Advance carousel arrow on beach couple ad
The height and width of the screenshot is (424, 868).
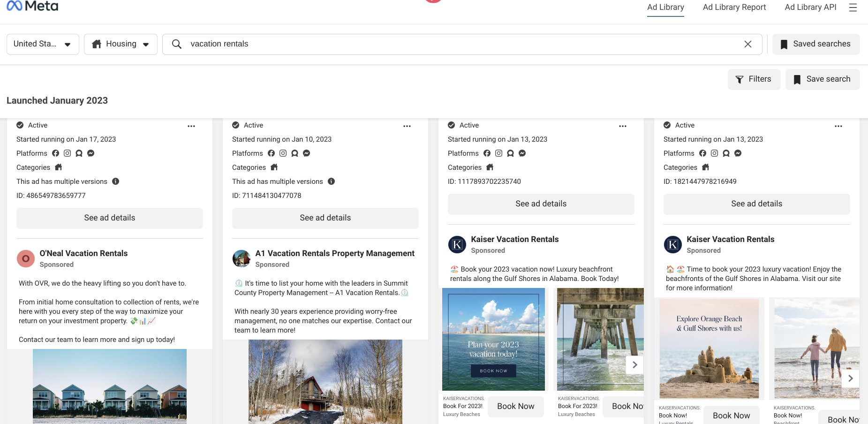pos(851,379)
